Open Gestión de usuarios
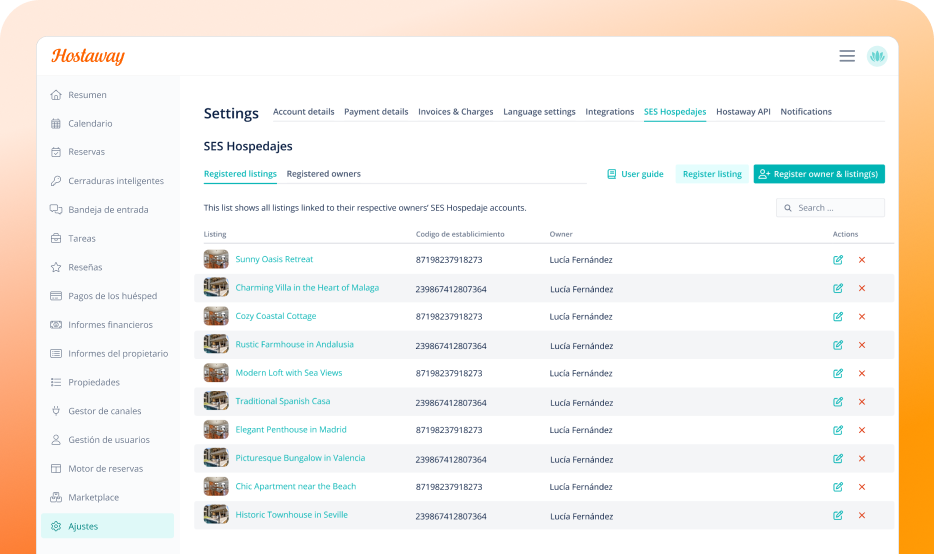This screenshot has height=554, width=934. point(107,440)
